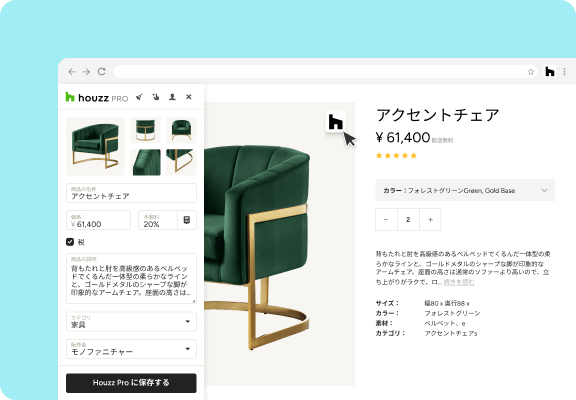The height and width of the screenshot is (400, 576).
Task: Click the pointer select icon in the Houzz Pro panel
Action: click(156, 97)
